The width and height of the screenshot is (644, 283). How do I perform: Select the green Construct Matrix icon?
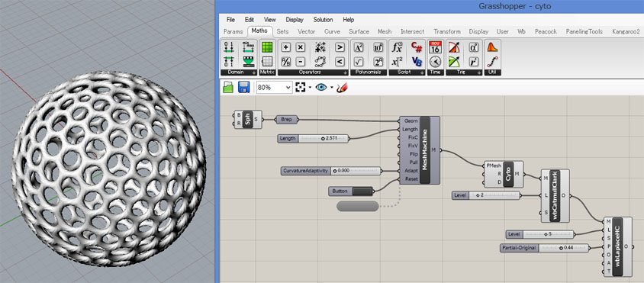267,47
